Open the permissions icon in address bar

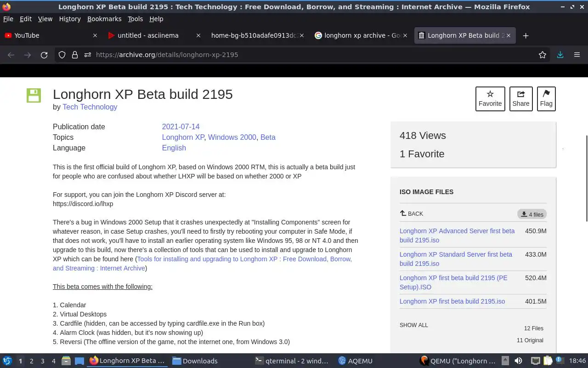[87, 55]
